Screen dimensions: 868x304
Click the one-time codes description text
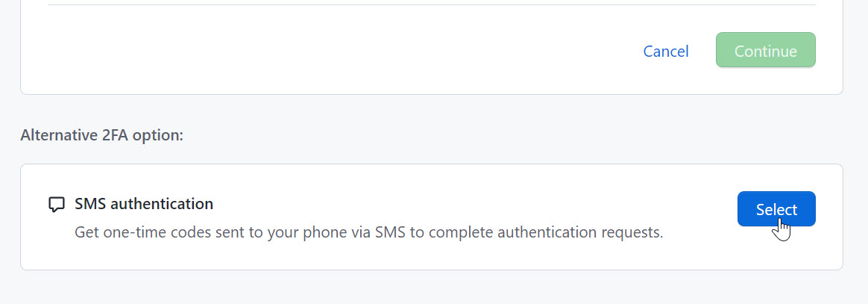pyautogui.click(x=368, y=232)
